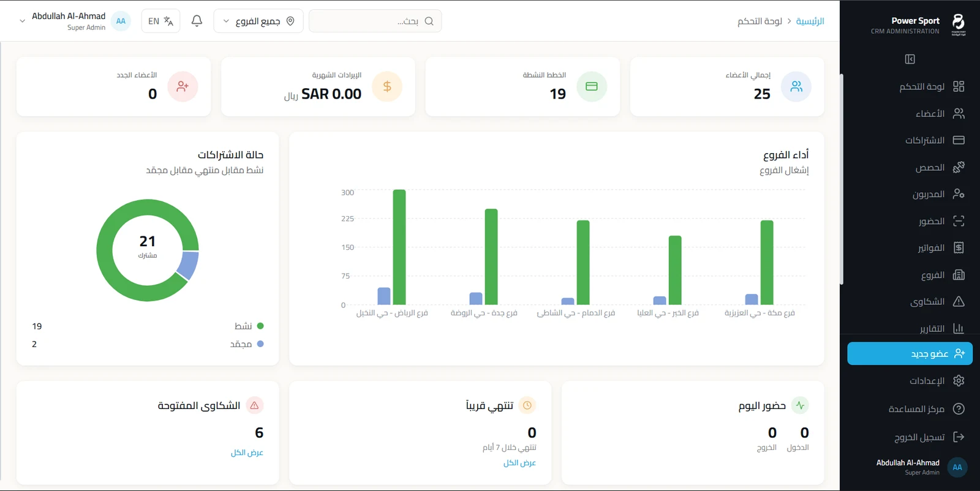Expand the Abdullah Al-Ahmad user menu chevron
980x491 pixels.
point(23,21)
